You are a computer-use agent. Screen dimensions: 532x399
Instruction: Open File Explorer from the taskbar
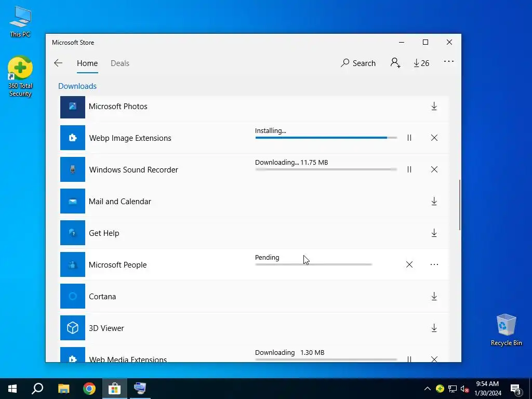tap(63, 389)
